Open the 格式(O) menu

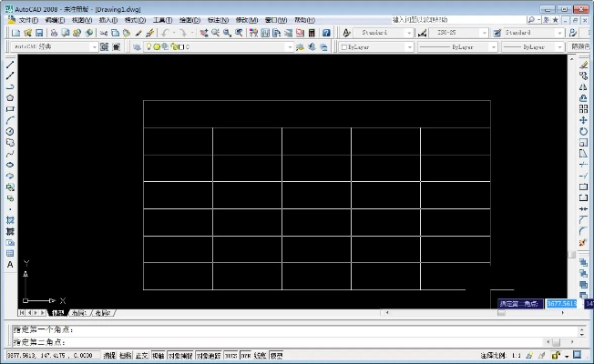pos(135,20)
